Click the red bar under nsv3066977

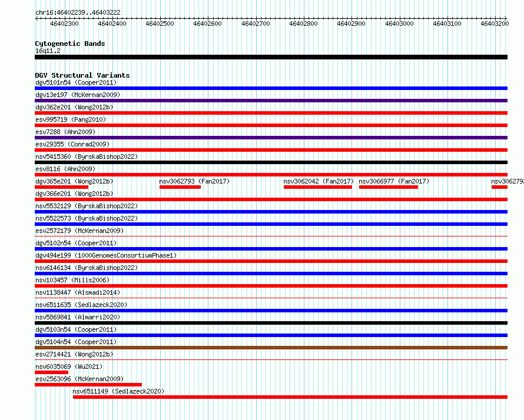point(389,187)
